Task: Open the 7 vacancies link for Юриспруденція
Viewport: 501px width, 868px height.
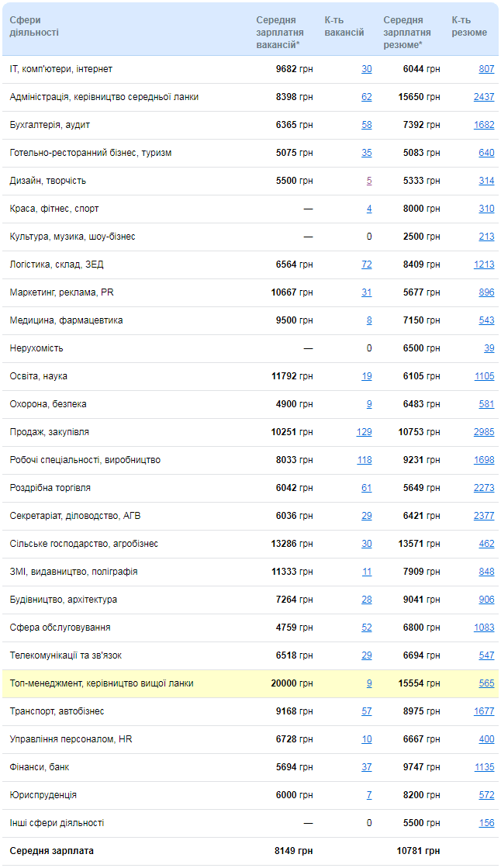Action: pos(369,795)
